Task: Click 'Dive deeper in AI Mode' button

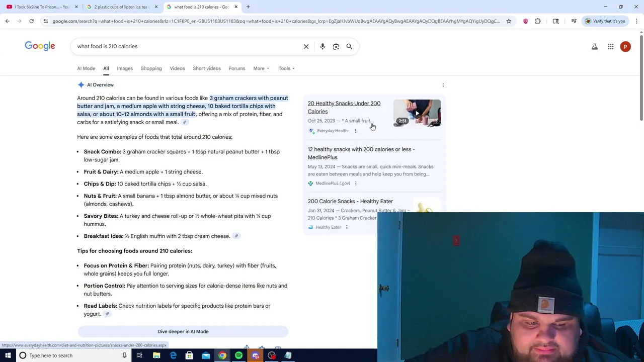Action: point(183,331)
